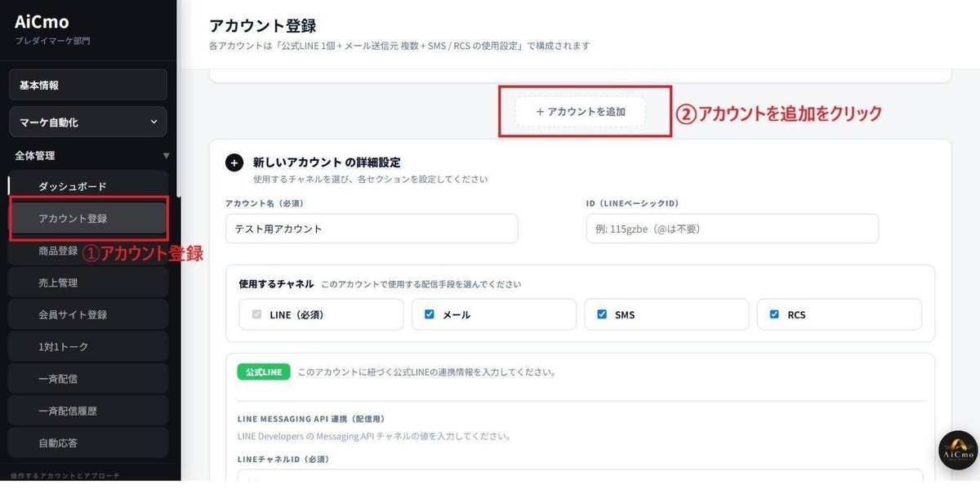This screenshot has width=980, height=498.
Task: Click the sidebar scrollbar
Action: pos(178,98)
